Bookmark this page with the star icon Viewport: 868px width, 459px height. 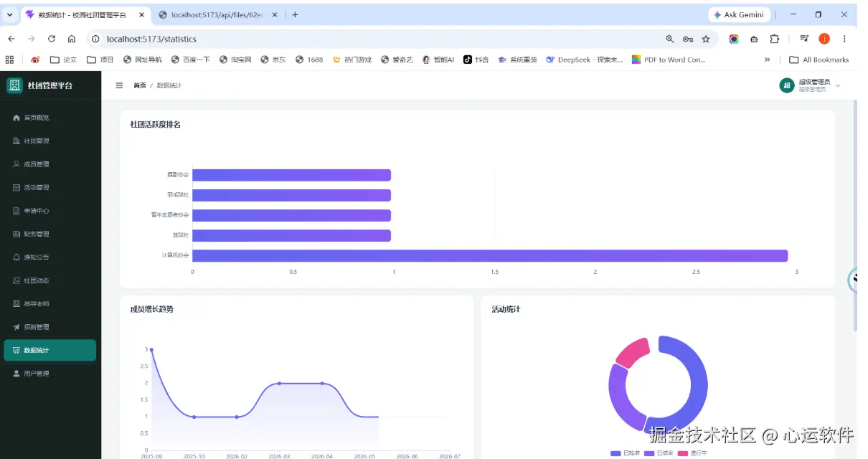pos(706,39)
